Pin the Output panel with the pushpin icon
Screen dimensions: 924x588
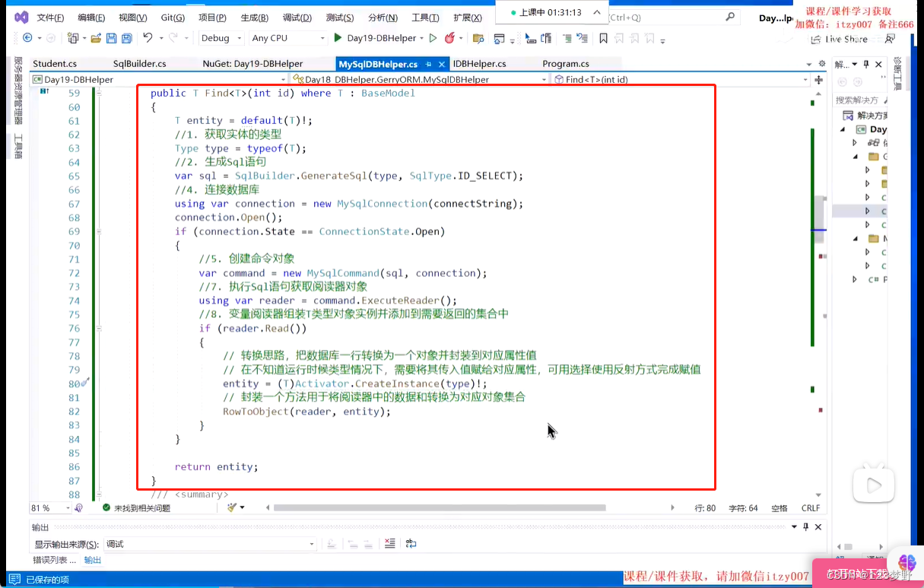pyautogui.click(x=806, y=527)
